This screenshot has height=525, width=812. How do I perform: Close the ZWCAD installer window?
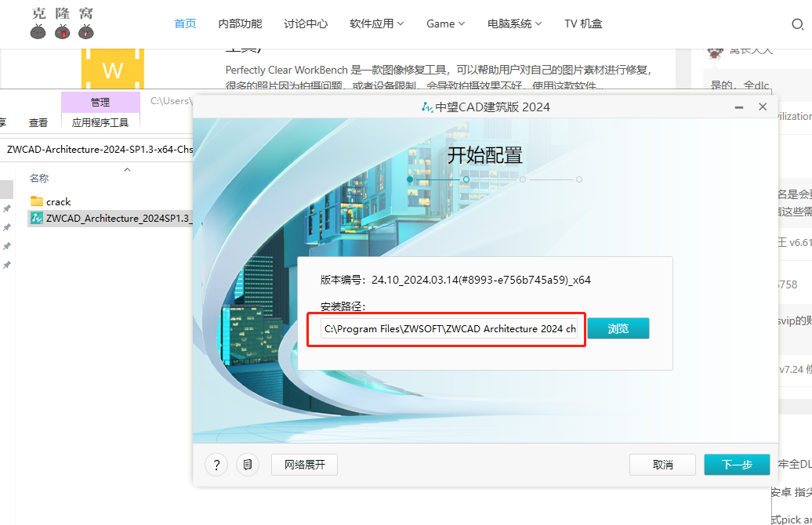[x=763, y=107]
